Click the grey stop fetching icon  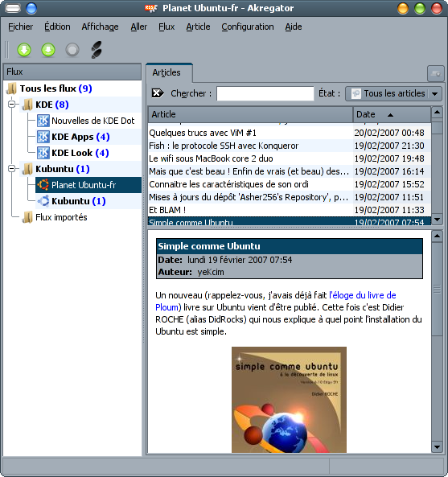coord(72,50)
